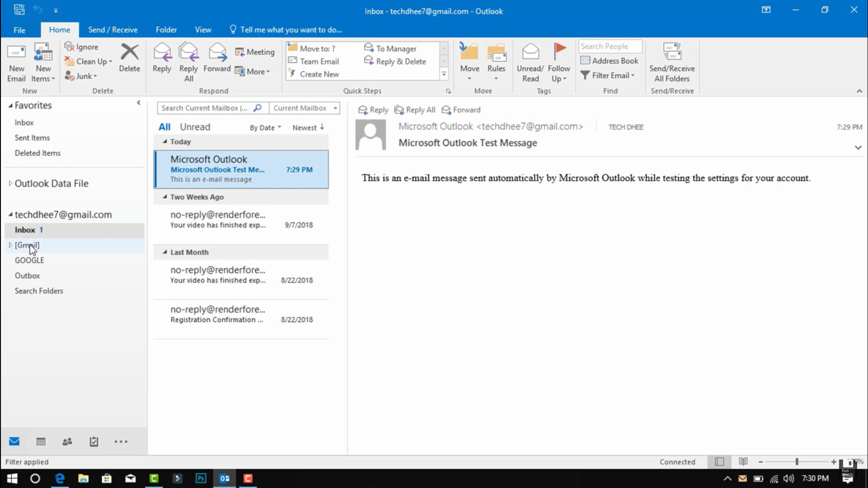Collapse techdhee7@gmail.com account
The width and height of the screenshot is (868, 488).
(10, 215)
